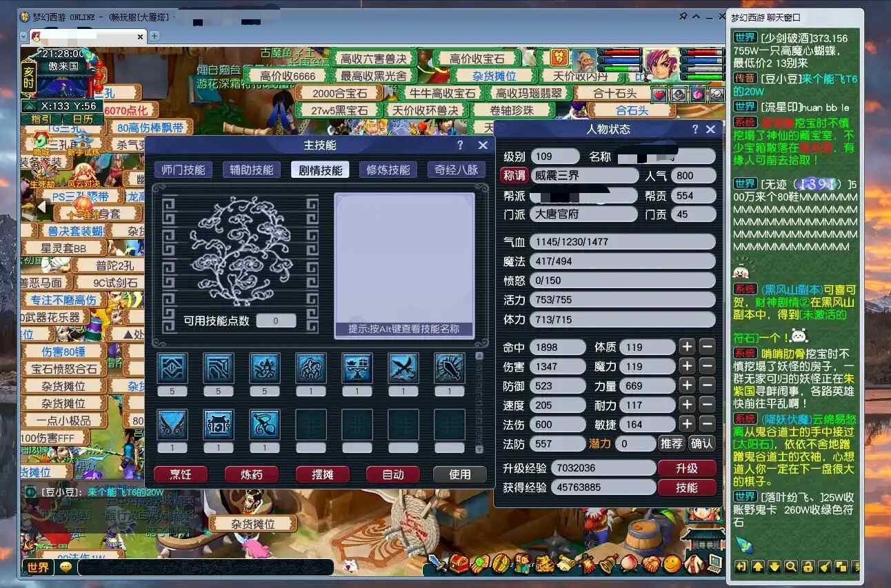This screenshot has height=588, width=891.
Task: Click the pet's blue mana bar
Action: click(619, 60)
